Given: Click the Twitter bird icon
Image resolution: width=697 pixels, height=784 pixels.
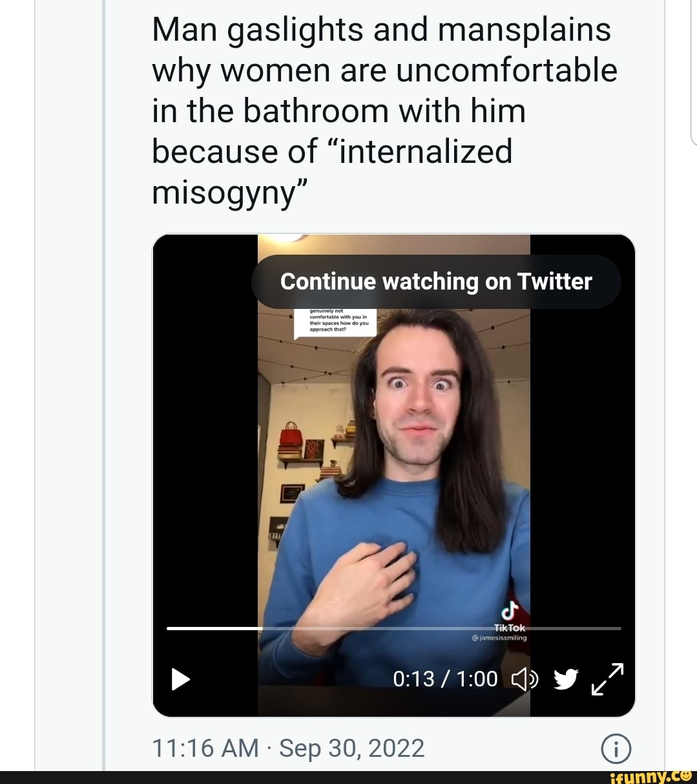Looking at the screenshot, I should (565, 679).
